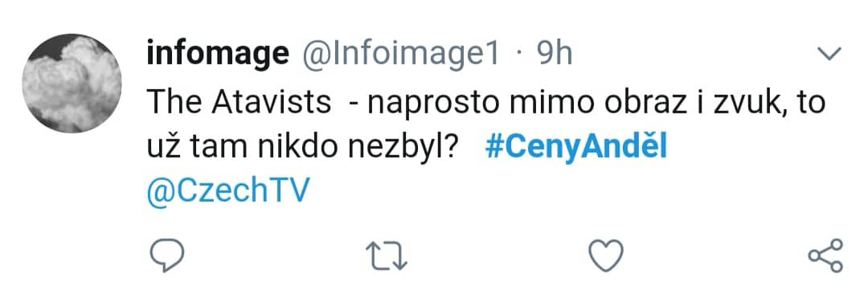Open the @Infoimage1 handle
The width and height of the screenshot is (868, 307).
(x=399, y=55)
